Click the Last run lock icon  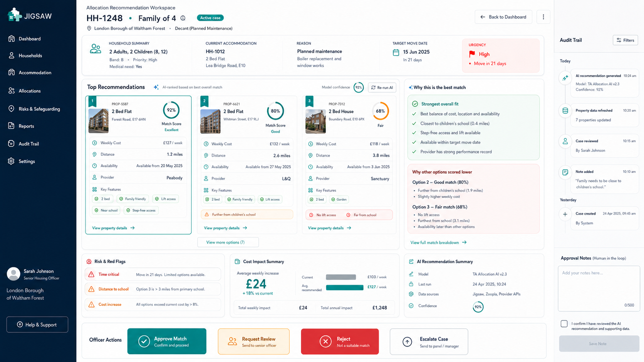tap(411, 284)
